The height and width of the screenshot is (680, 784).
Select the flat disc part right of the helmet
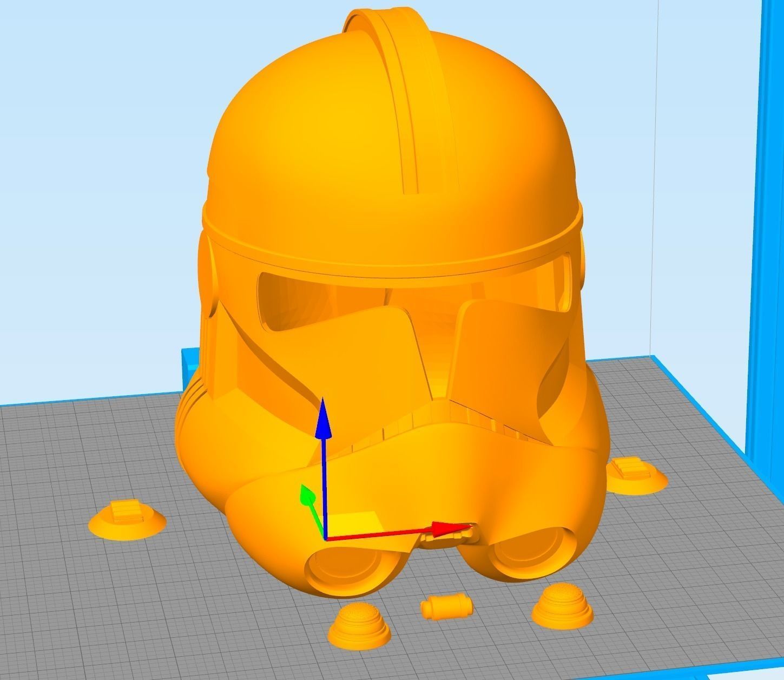point(636,475)
